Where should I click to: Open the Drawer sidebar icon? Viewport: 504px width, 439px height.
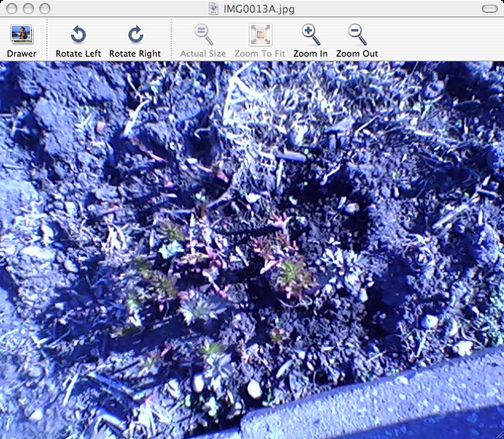(21, 35)
